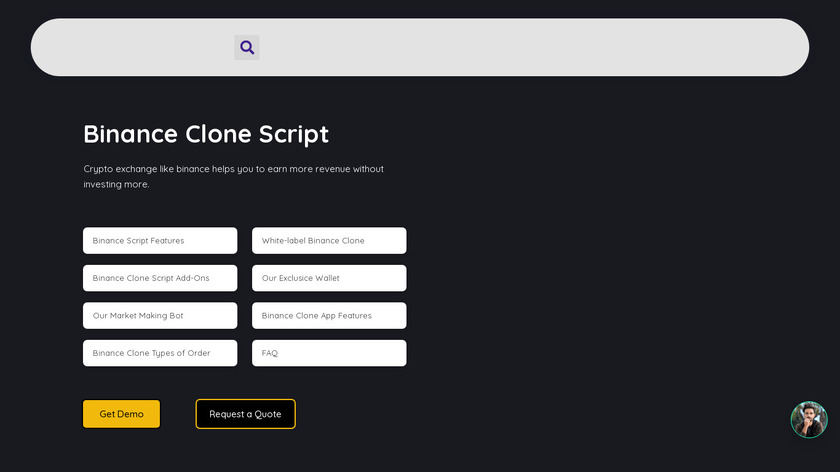This screenshot has width=840, height=472.
Task: Jump to the FAQ section
Action: point(329,353)
